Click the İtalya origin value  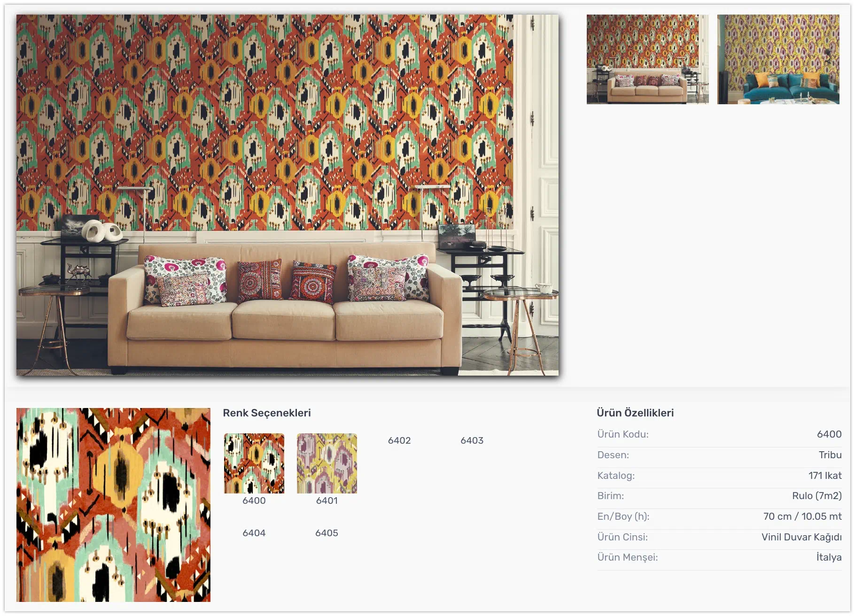tap(829, 557)
